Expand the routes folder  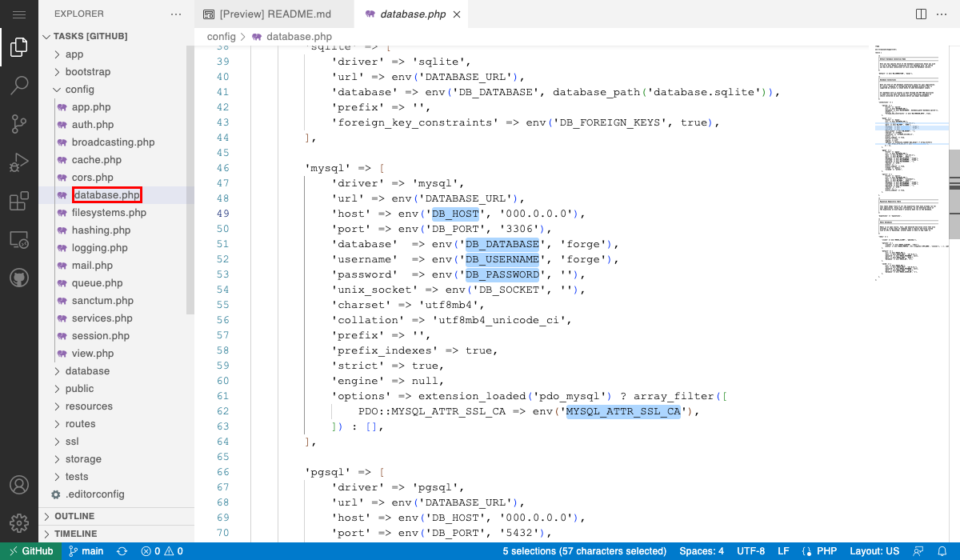tap(80, 424)
